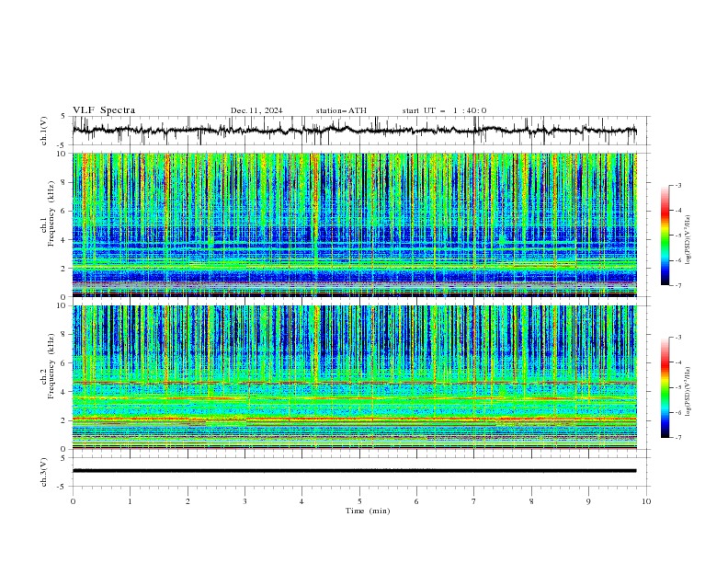The image size is (728, 563).
Task: Click time axis tick label "9"
Action: [x=588, y=501]
